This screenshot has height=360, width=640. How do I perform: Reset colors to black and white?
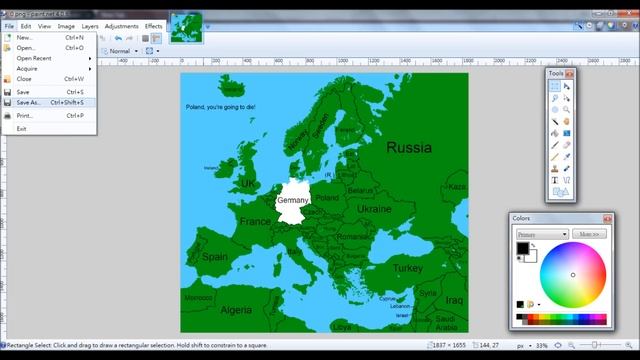point(519,258)
